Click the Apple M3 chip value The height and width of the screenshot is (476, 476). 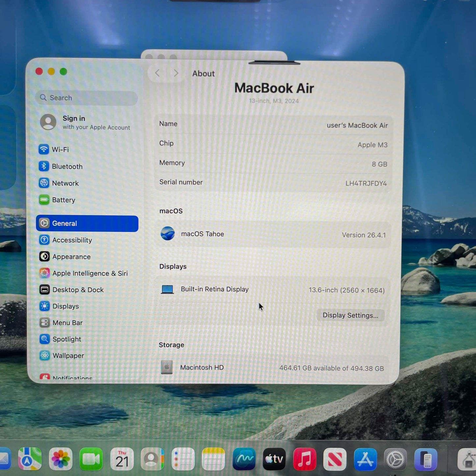373,145
